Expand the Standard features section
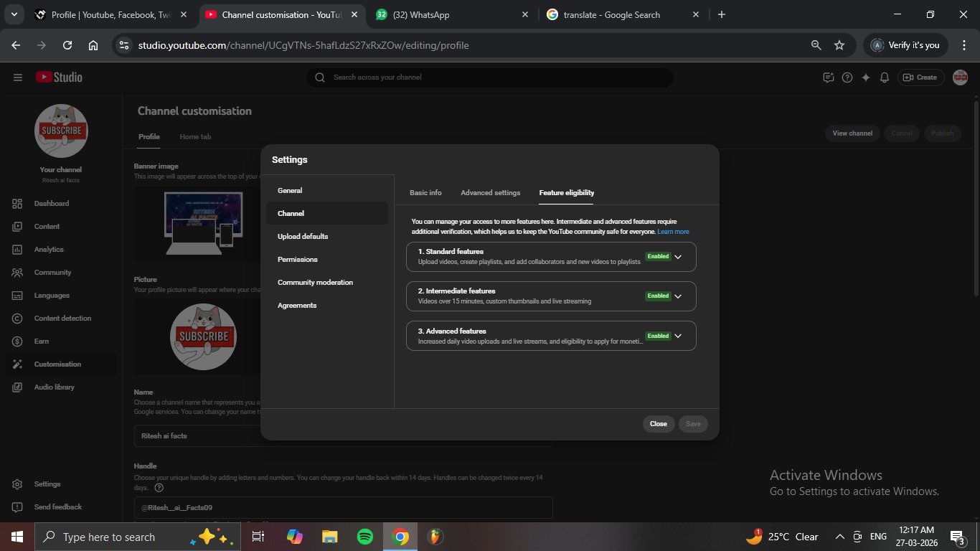 point(678,257)
